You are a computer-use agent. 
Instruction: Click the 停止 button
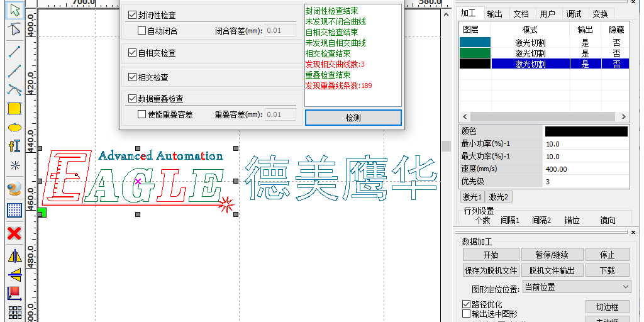607,255
